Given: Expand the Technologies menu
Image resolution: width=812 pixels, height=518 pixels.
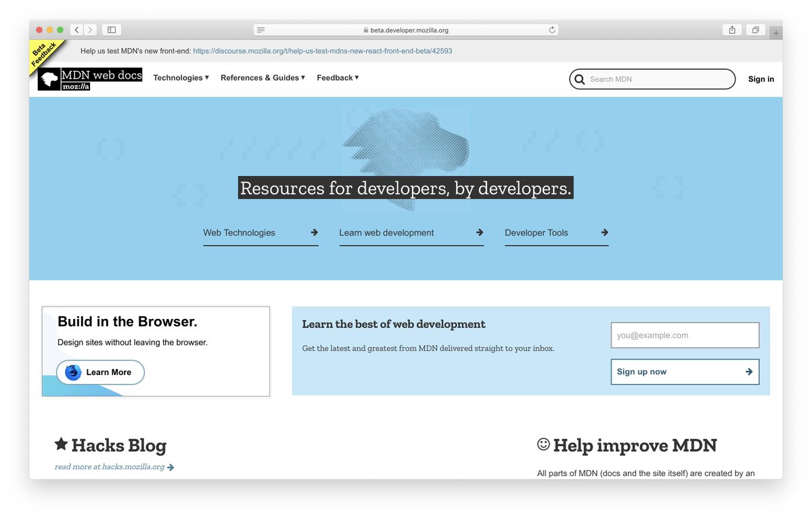Looking at the screenshot, I should [x=181, y=78].
